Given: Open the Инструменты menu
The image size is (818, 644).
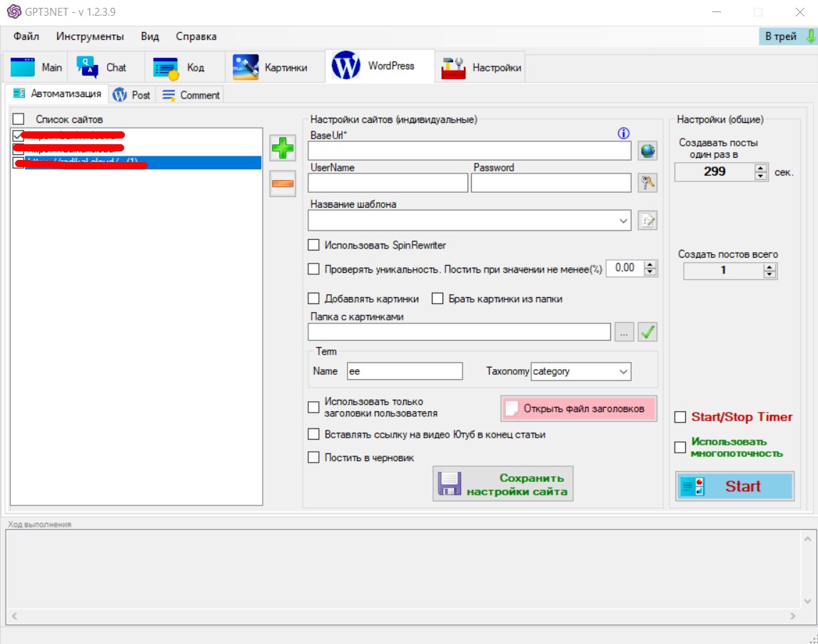Looking at the screenshot, I should click(x=90, y=36).
